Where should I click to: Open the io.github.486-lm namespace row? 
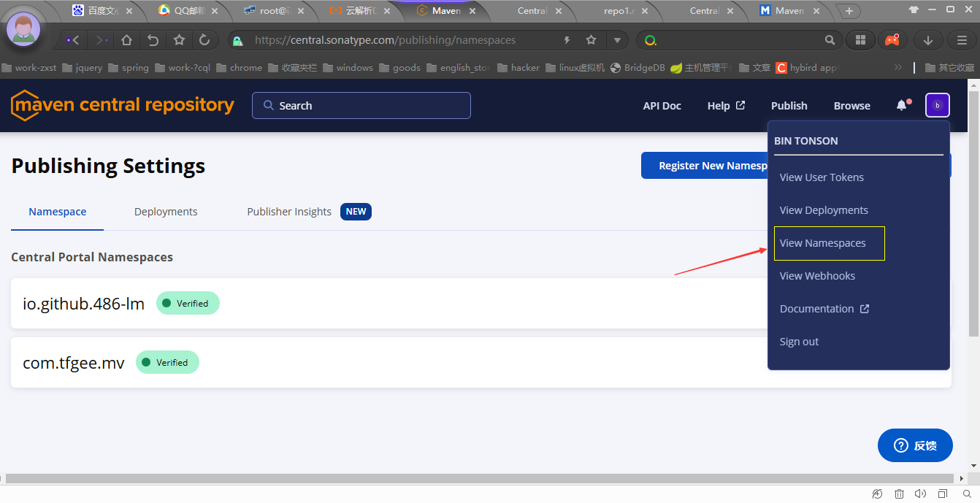pos(481,303)
